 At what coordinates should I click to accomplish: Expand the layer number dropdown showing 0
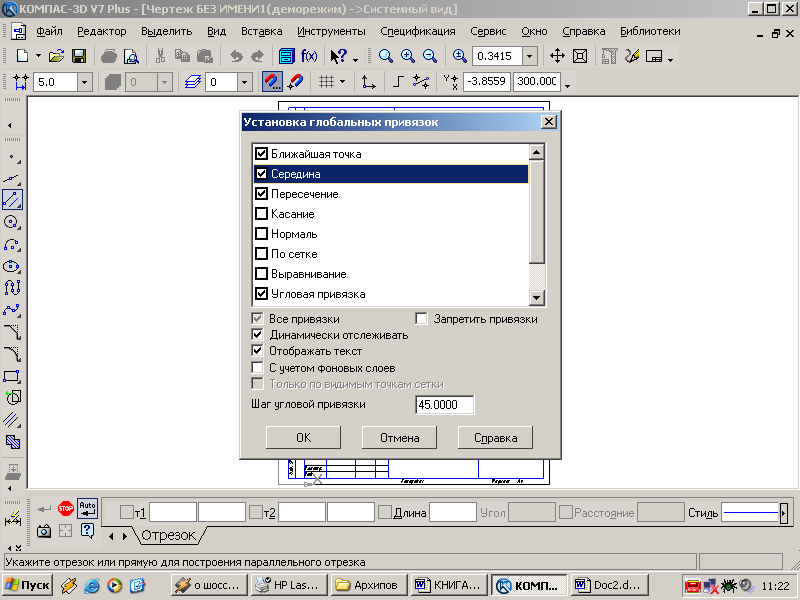(x=244, y=82)
